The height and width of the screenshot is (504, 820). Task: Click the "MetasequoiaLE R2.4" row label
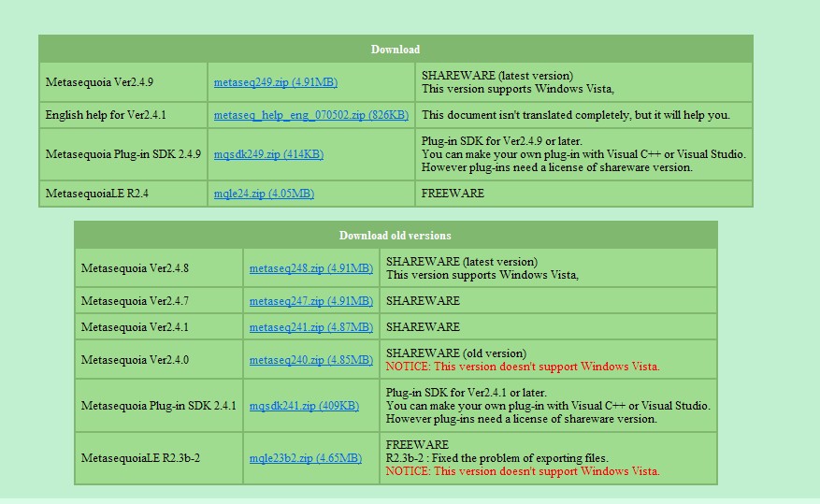coord(96,194)
